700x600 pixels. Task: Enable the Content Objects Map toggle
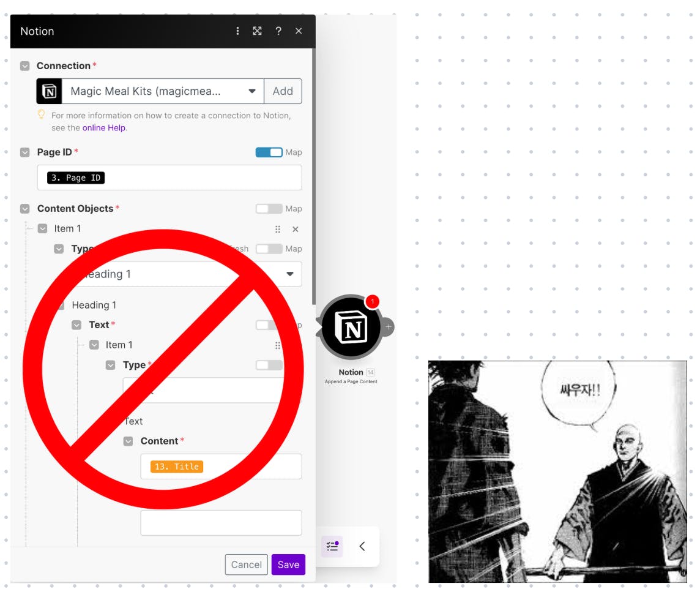[x=269, y=209]
